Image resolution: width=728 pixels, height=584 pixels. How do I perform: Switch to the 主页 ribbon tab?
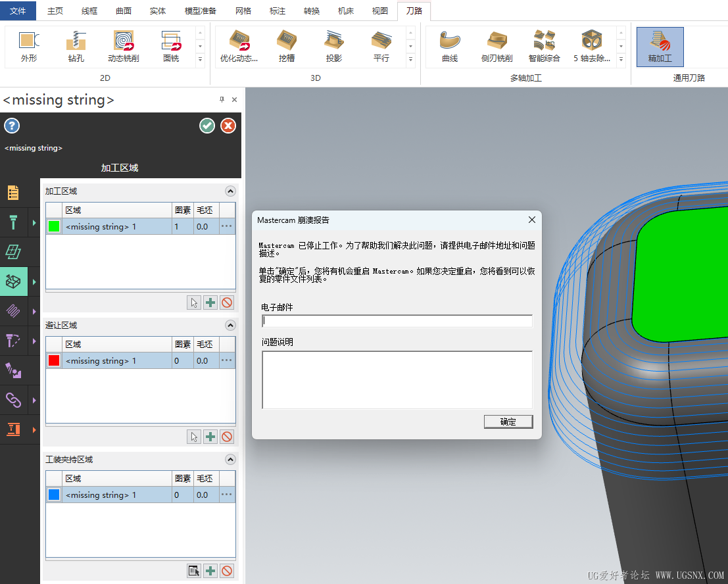(x=55, y=11)
